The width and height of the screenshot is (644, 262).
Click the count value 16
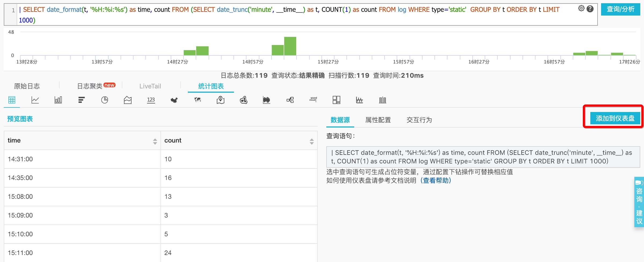pos(168,178)
